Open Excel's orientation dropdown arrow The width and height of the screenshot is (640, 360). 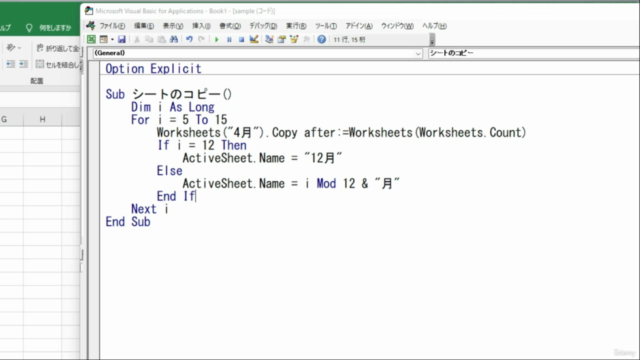click(x=19, y=48)
